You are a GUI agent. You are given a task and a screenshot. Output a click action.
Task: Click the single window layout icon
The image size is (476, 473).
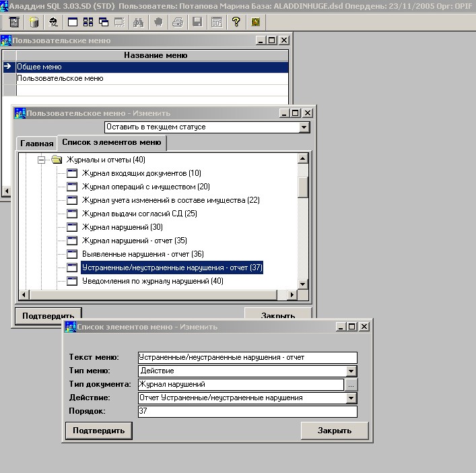[x=73, y=22]
